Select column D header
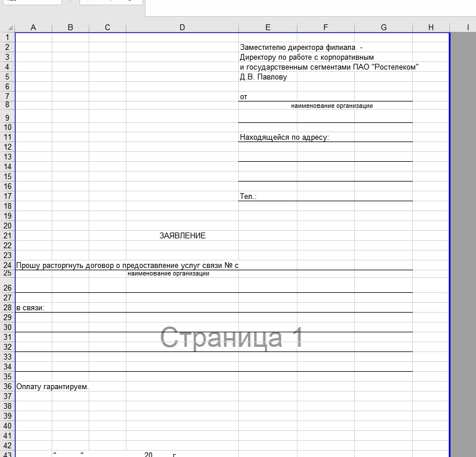476x457 pixels. (182, 27)
